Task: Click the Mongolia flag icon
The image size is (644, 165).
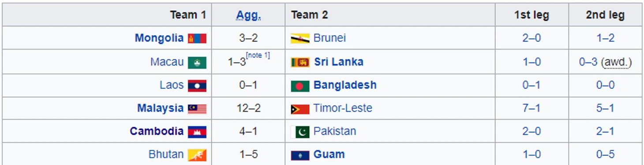Action: tap(197, 38)
